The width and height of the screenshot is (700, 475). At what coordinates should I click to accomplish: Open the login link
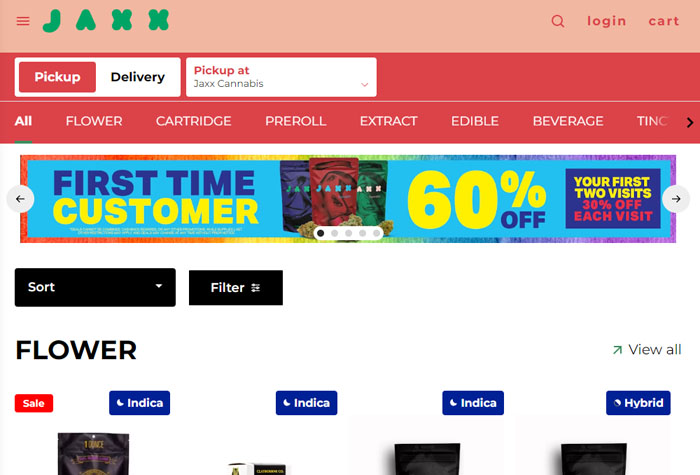[x=606, y=21]
